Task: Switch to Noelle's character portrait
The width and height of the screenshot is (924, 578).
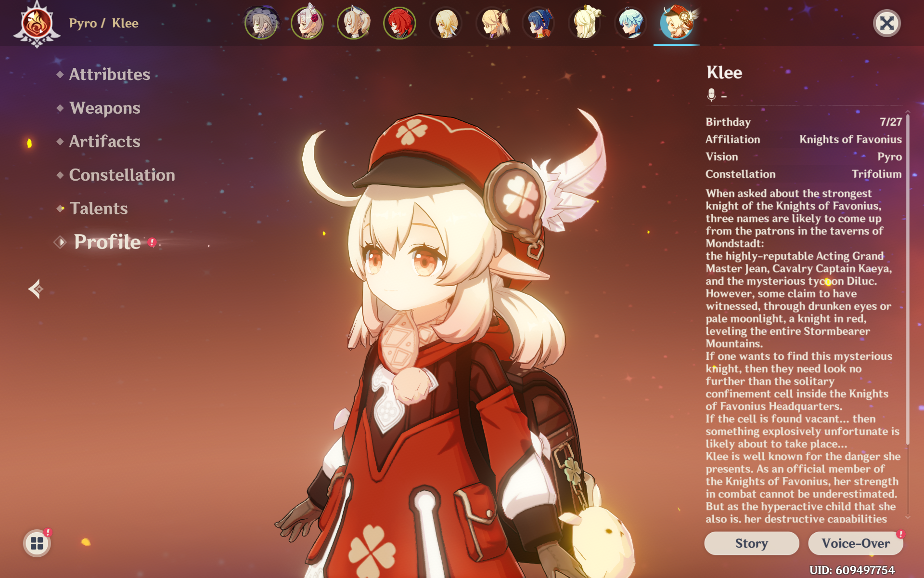Action: (308, 23)
